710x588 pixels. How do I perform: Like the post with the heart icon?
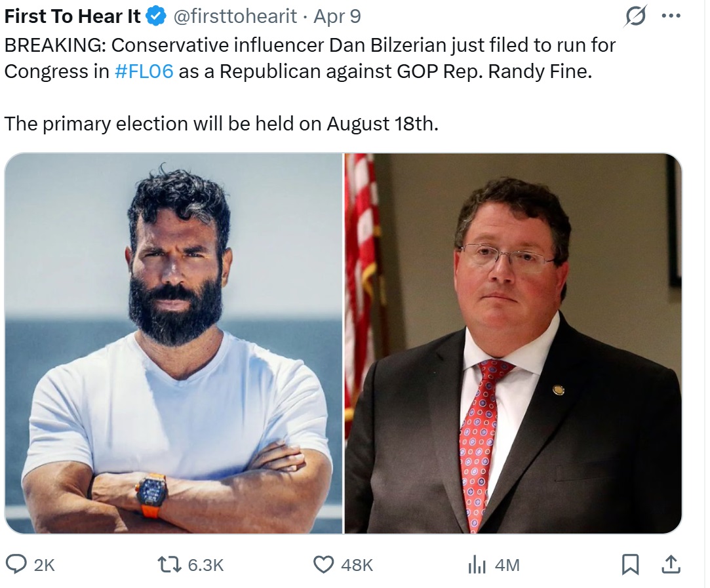coord(323,565)
